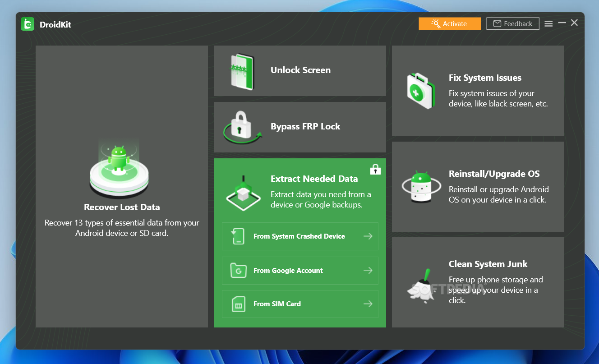The width and height of the screenshot is (599, 364).
Task: Click "Free up phone storage" description text
Action: [x=496, y=290]
